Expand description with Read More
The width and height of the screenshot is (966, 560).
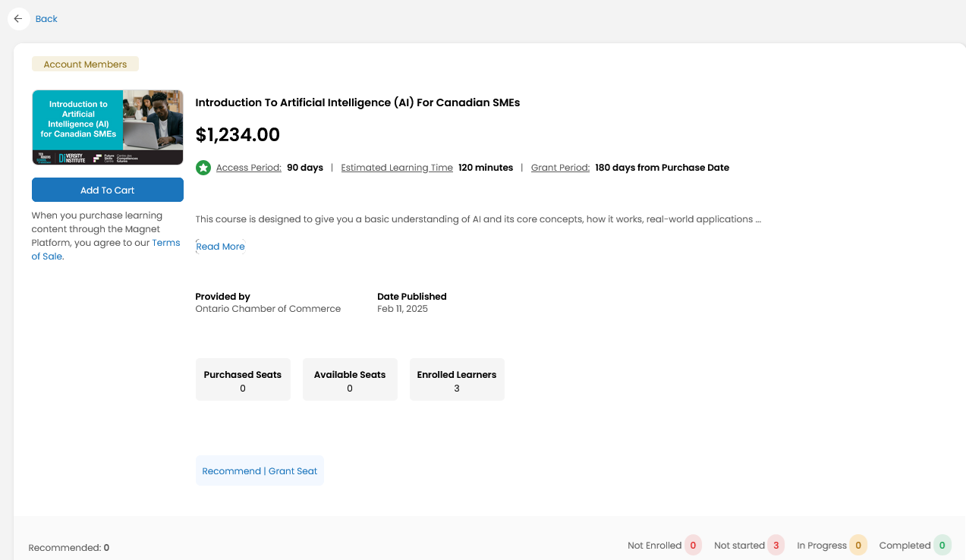pos(221,247)
